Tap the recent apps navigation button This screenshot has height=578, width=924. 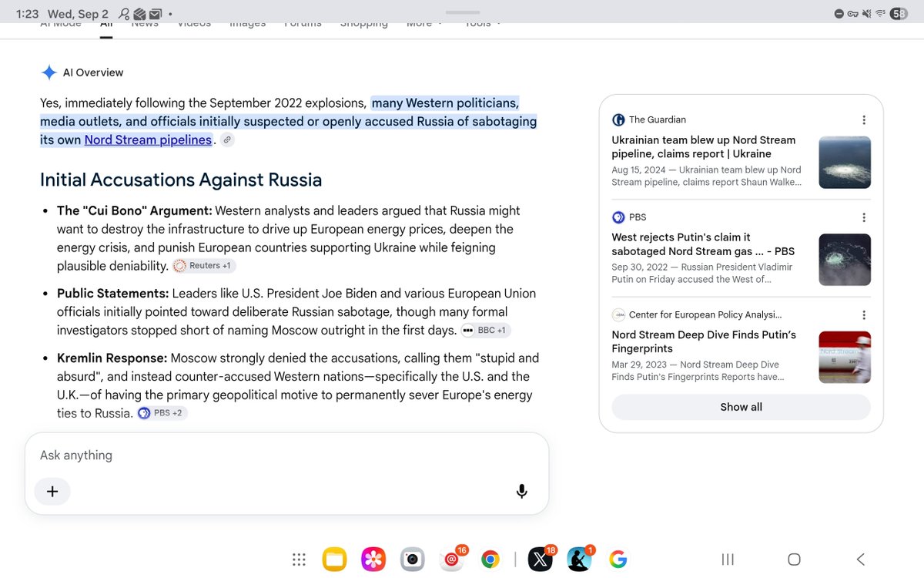point(728,560)
